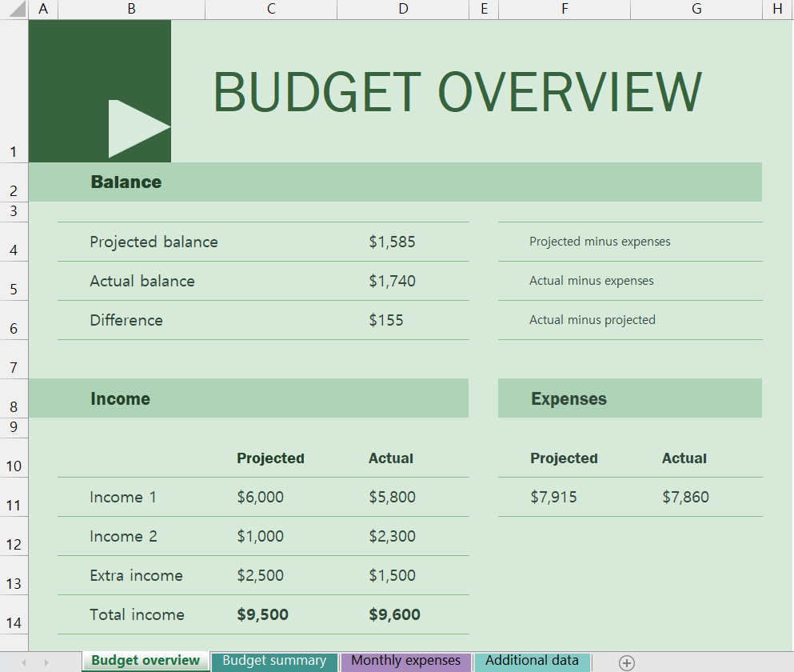Switch to the Budget summary tab

(273, 662)
